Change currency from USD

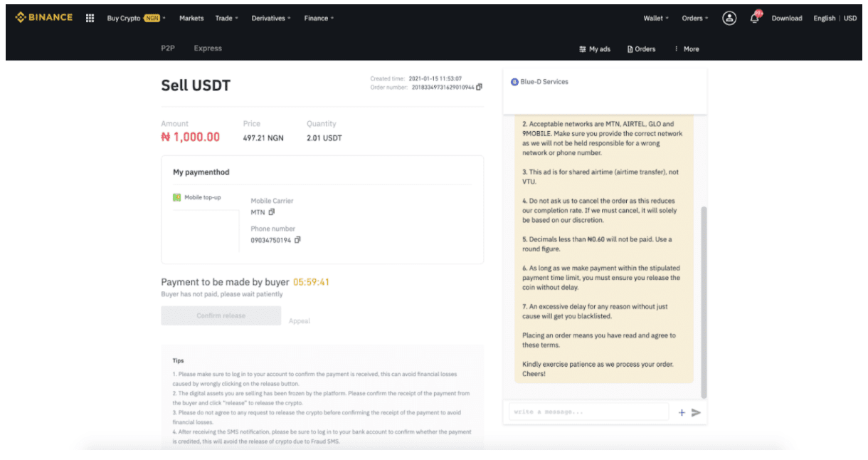click(x=850, y=19)
